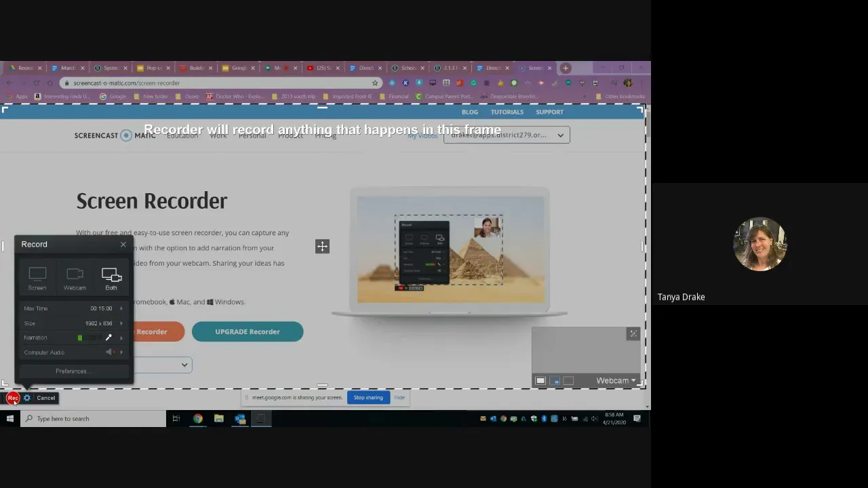Open the Action Center notifications icon
The image size is (868, 488).
[x=637, y=419]
